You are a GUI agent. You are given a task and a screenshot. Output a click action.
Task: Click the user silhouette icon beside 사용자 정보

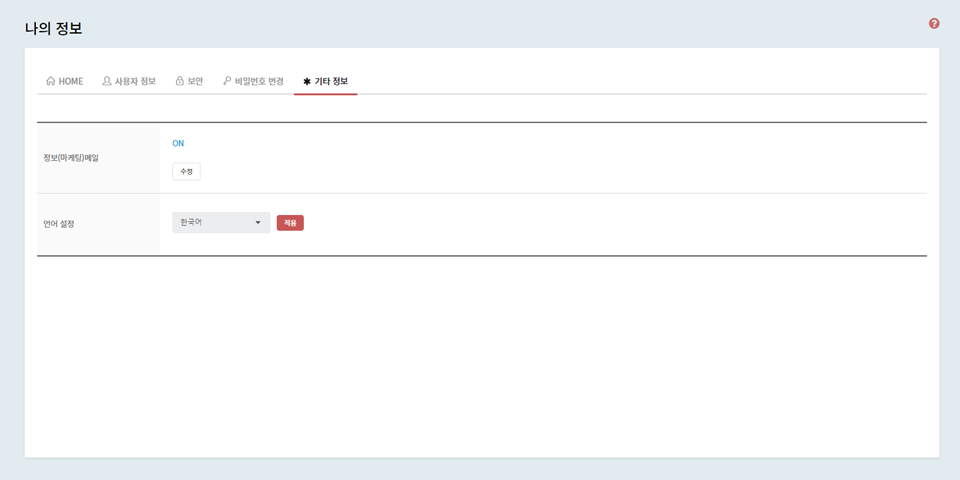(107, 81)
